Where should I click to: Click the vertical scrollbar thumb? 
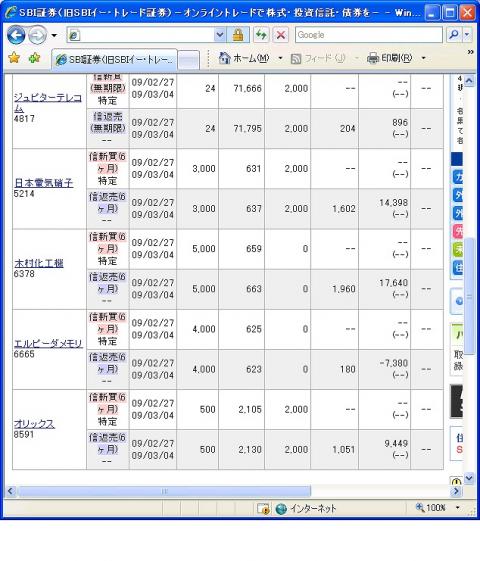[x=469, y=297]
